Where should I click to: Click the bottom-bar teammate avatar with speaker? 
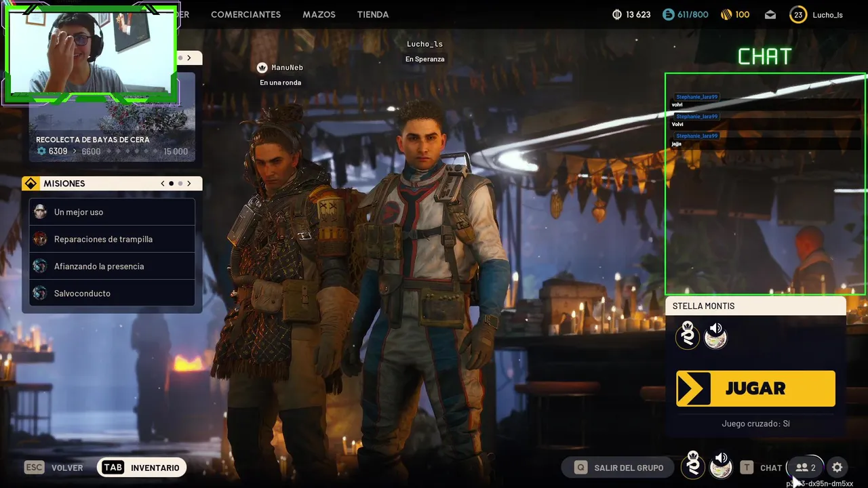pos(722,465)
